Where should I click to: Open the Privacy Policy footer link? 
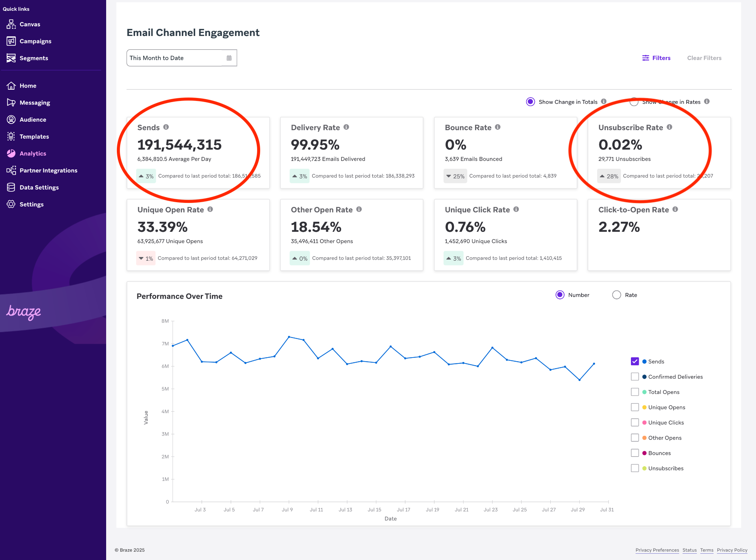pyautogui.click(x=732, y=550)
